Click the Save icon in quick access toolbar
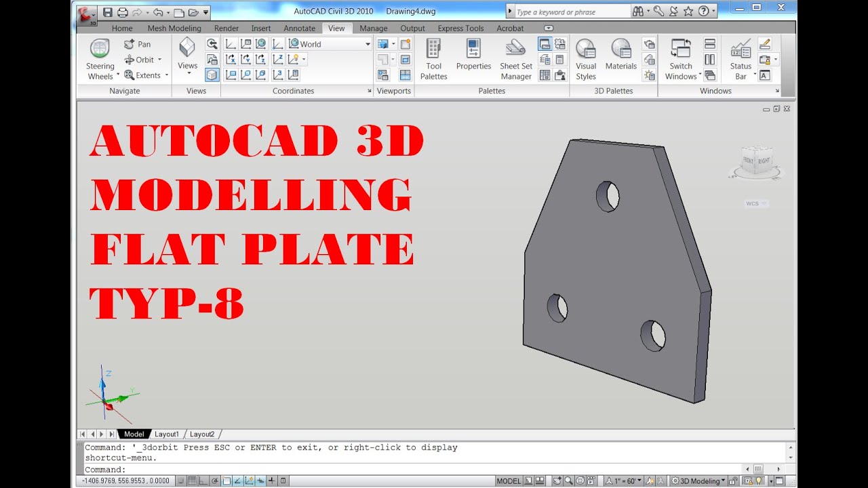868x488 pixels. click(x=108, y=12)
